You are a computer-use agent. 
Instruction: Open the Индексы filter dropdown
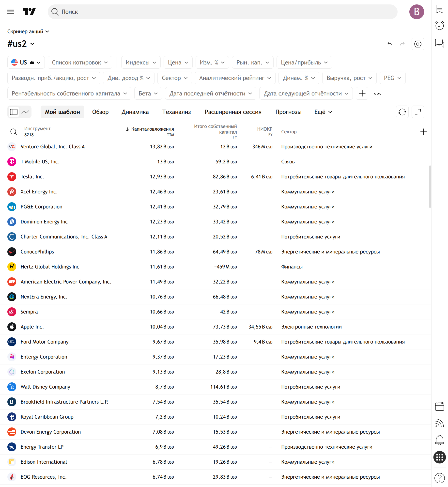point(141,63)
